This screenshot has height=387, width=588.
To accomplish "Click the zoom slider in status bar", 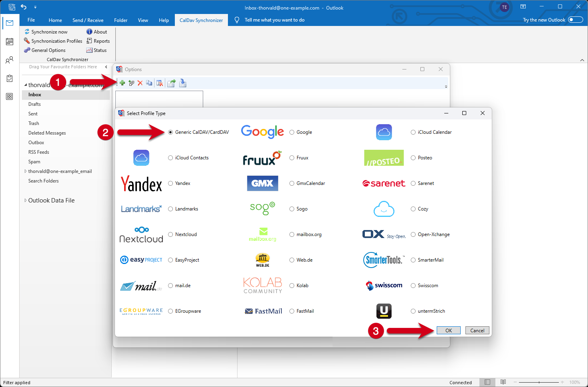I will coord(539,382).
